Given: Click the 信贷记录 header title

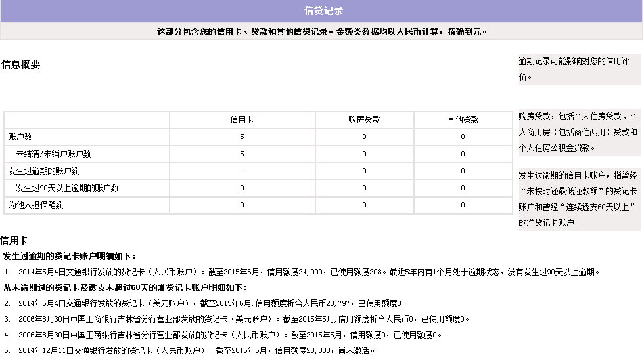Looking at the screenshot, I should pos(323,11).
